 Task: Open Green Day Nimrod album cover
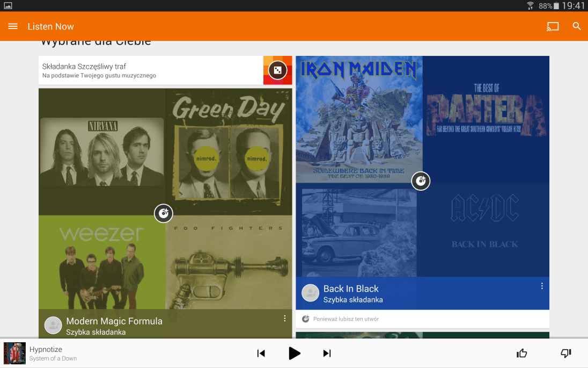click(x=229, y=151)
